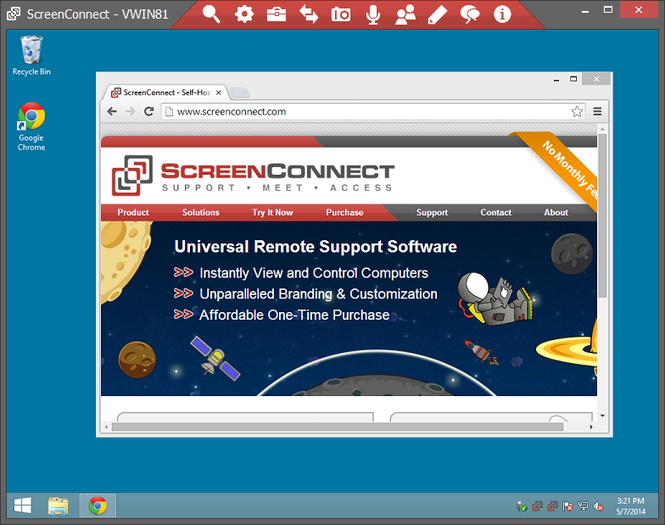Open a new Chrome tab

(x=240, y=92)
